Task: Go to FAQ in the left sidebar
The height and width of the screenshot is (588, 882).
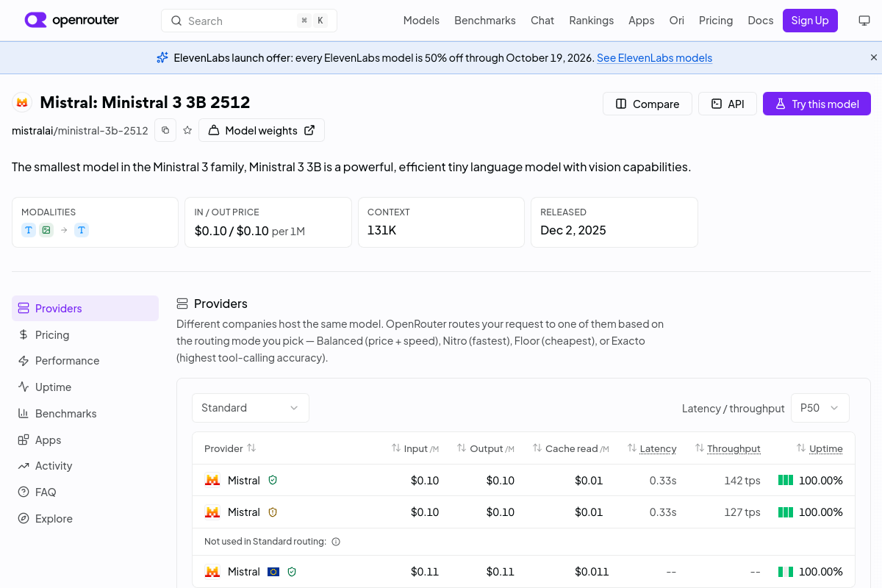Action: click(85, 492)
